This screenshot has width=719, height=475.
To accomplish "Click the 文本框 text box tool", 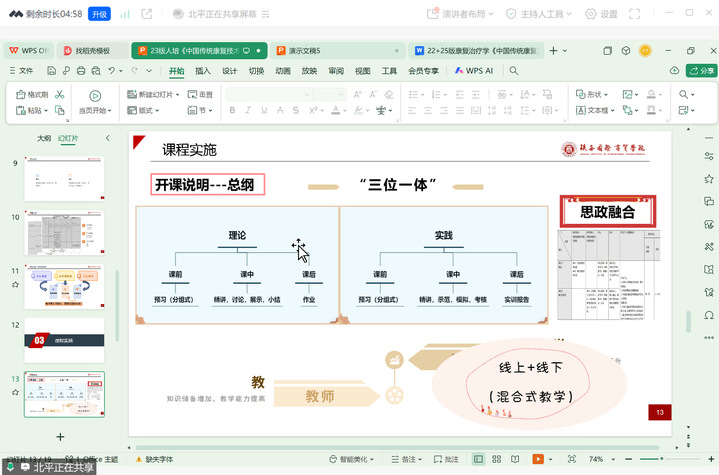I will pyautogui.click(x=597, y=110).
